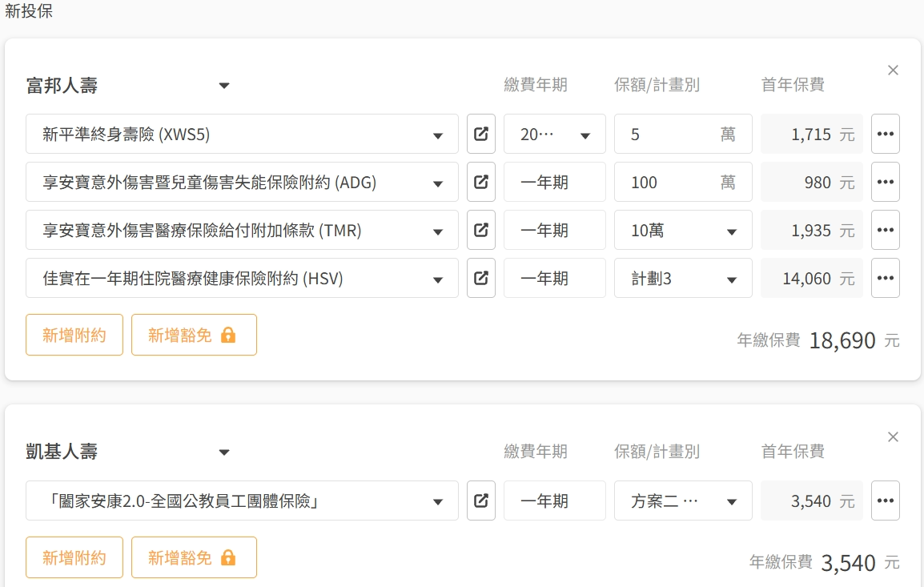Click the 新投保 heading
Viewport: 924px width, 587px height.
click(x=28, y=10)
